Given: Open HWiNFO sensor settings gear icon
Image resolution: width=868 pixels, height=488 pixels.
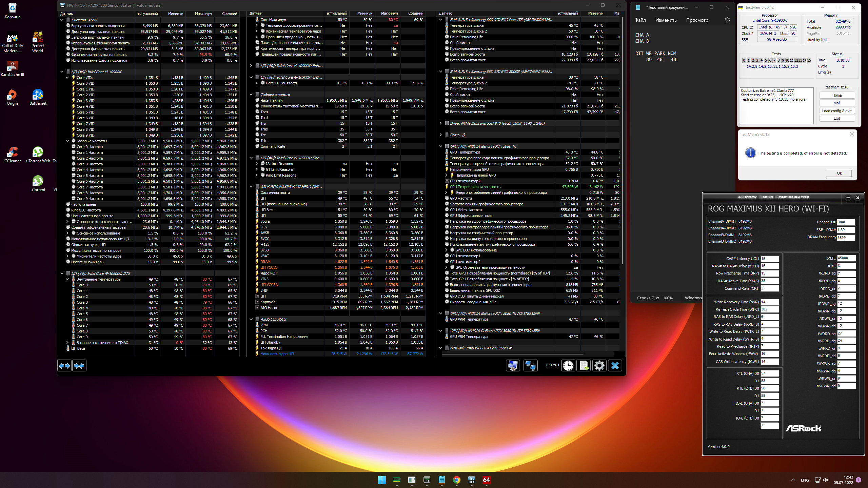Looking at the screenshot, I should coord(599,366).
